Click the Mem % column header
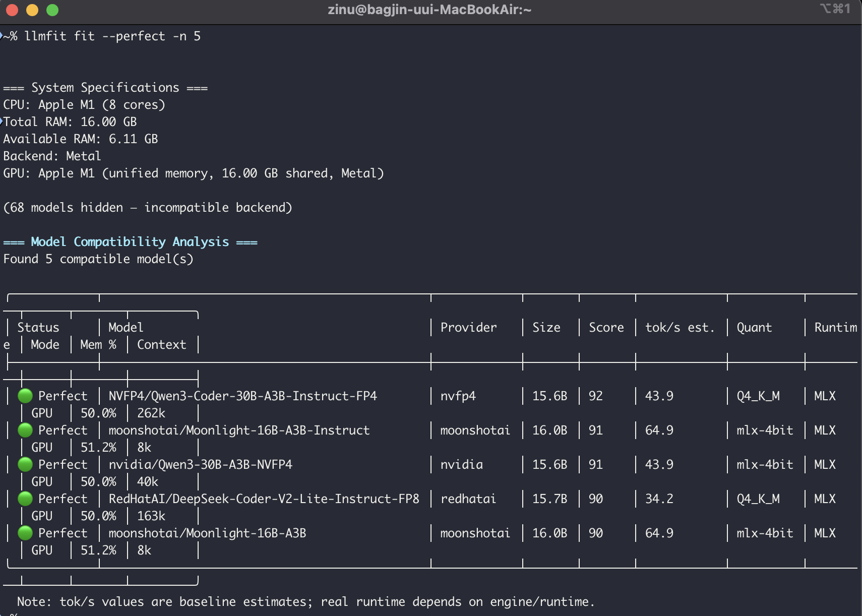 98,345
